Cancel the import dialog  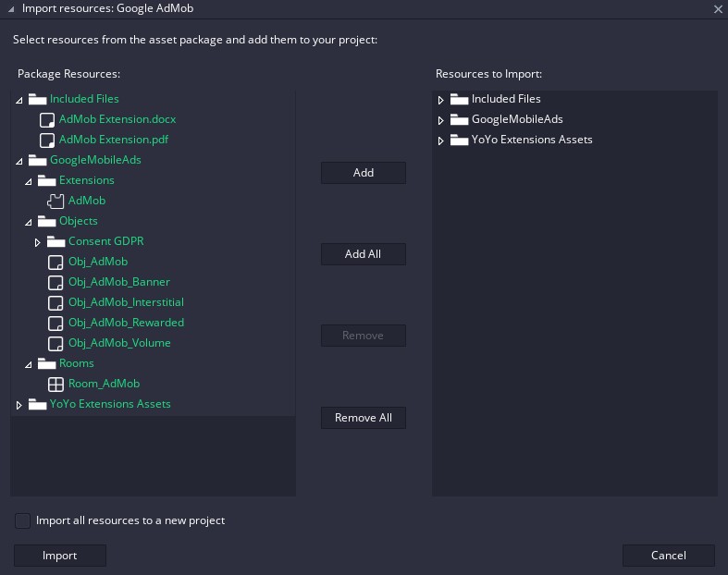(x=668, y=556)
